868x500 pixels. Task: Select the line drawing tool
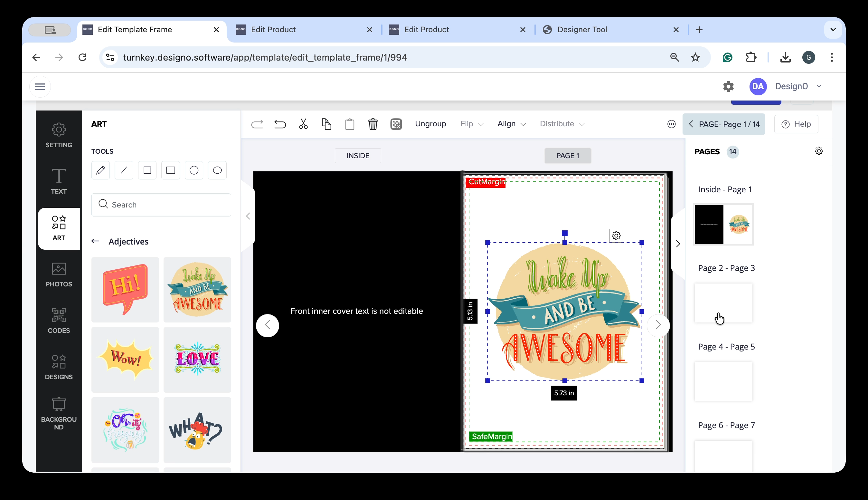coord(124,170)
